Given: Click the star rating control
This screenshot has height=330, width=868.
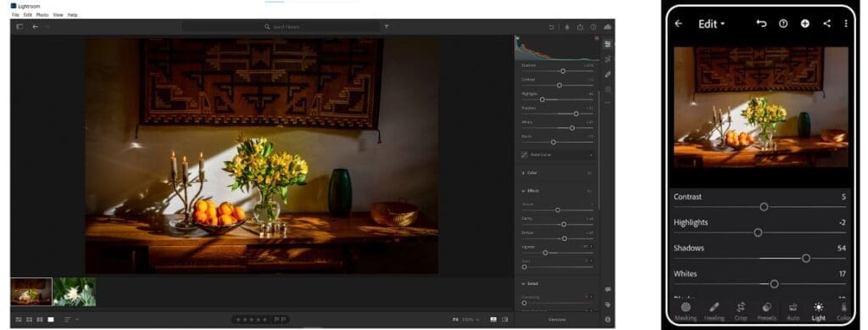Looking at the screenshot, I should pos(252,320).
